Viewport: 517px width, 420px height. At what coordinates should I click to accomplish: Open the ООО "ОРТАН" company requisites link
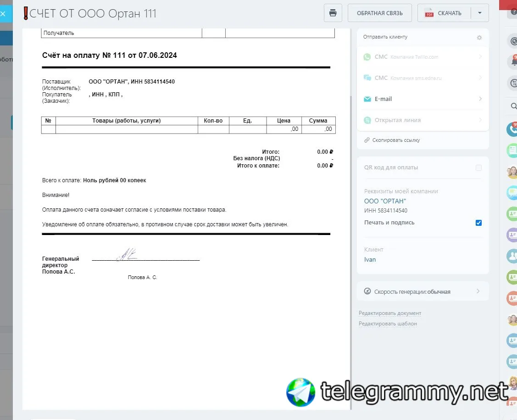coord(385,201)
